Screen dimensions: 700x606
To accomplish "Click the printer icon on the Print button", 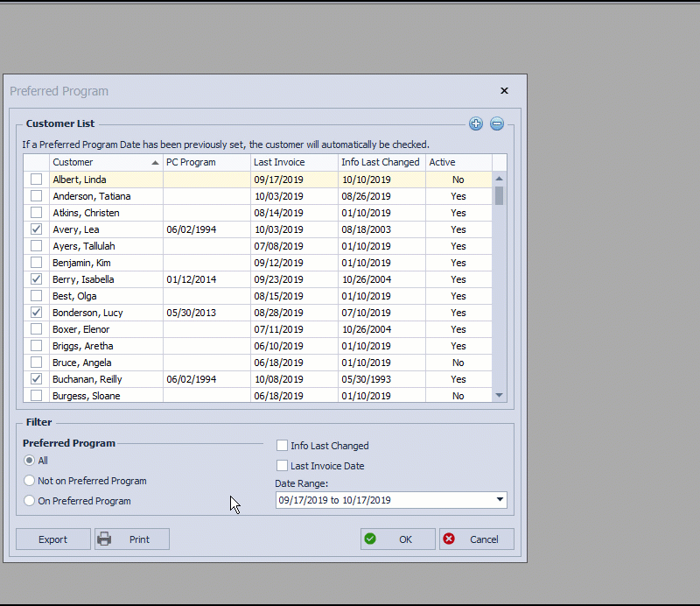I will click(x=104, y=539).
